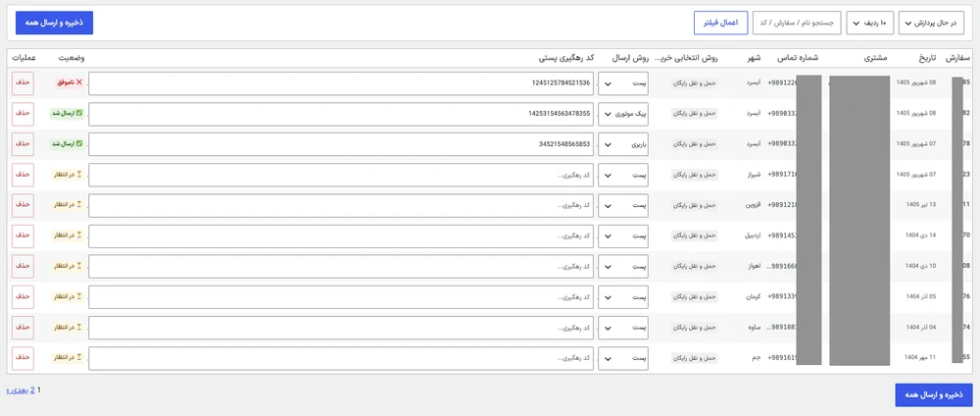Viewport: 980px width, 416px height.
Task: Click حمل و نقل رایگان tag for اردبیل order
Action: (x=695, y=235)
